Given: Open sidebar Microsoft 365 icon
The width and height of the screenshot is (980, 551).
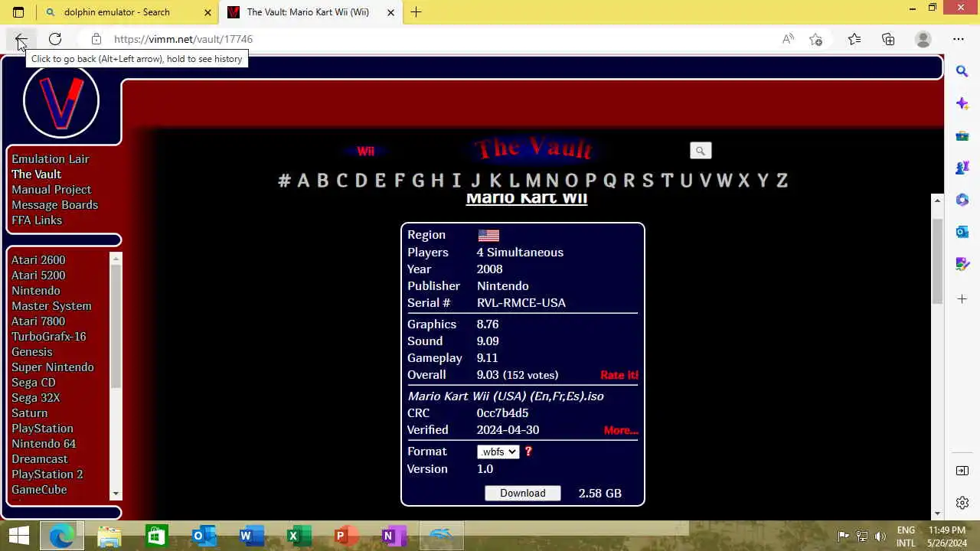Looking at the screenshot, I should click(x=962, y=200).
